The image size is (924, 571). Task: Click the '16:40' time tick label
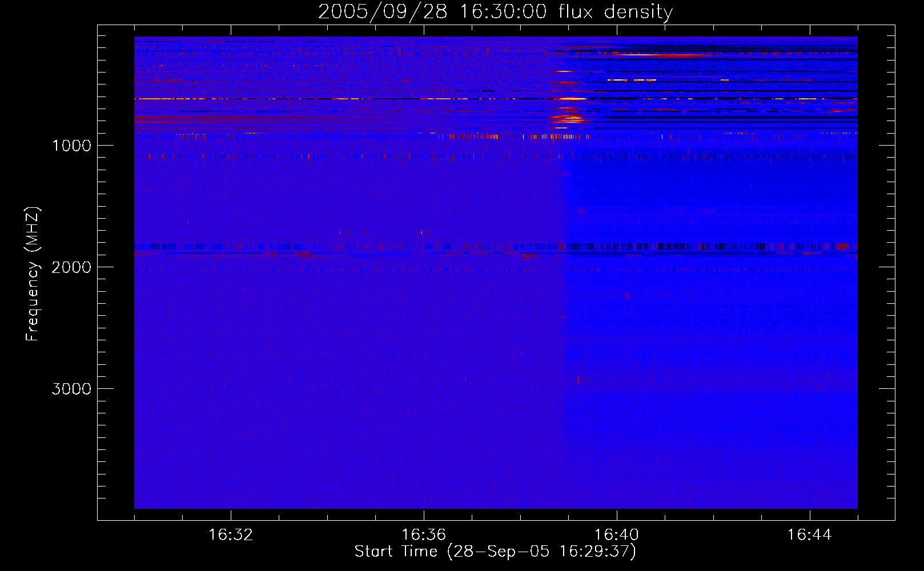click(617, 535)
